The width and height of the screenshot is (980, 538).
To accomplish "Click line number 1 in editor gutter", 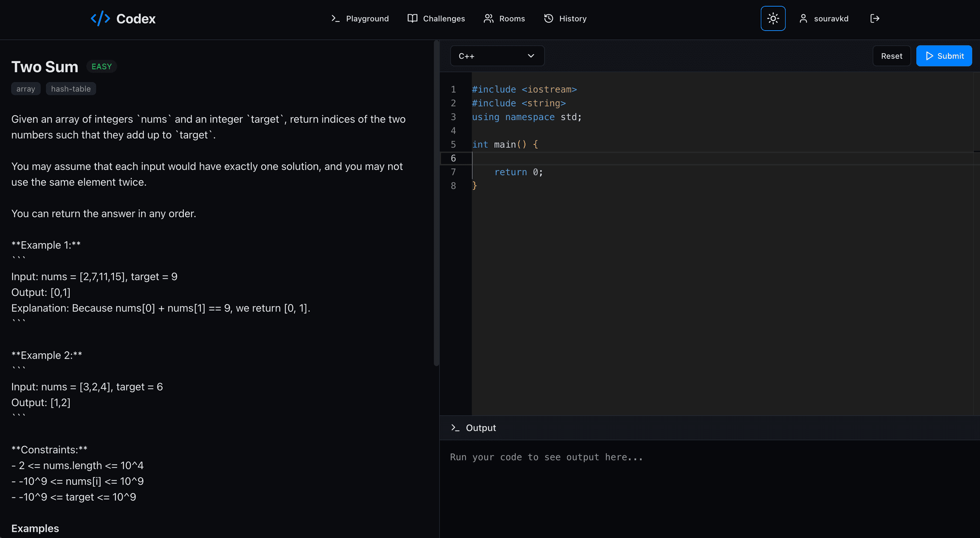I will pos(453,89).
